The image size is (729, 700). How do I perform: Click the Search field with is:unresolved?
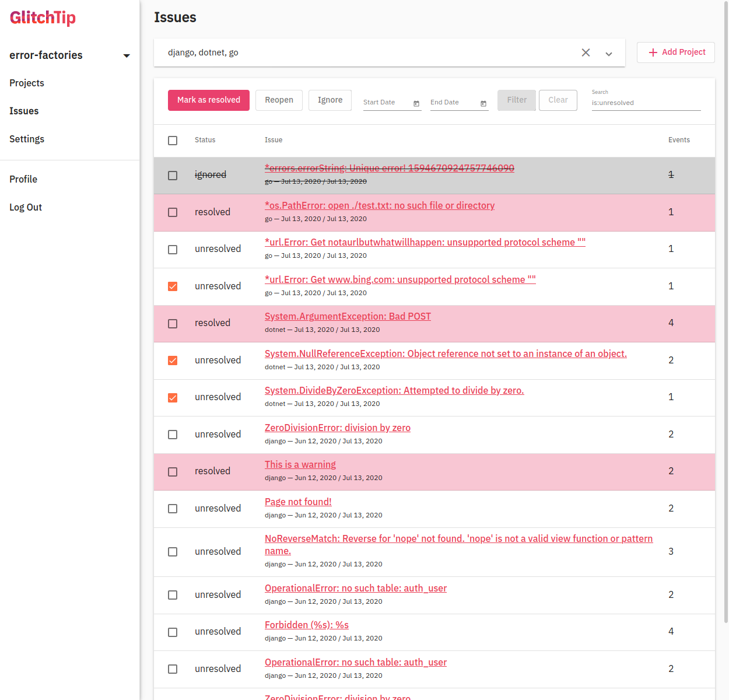tap(646, 103)
